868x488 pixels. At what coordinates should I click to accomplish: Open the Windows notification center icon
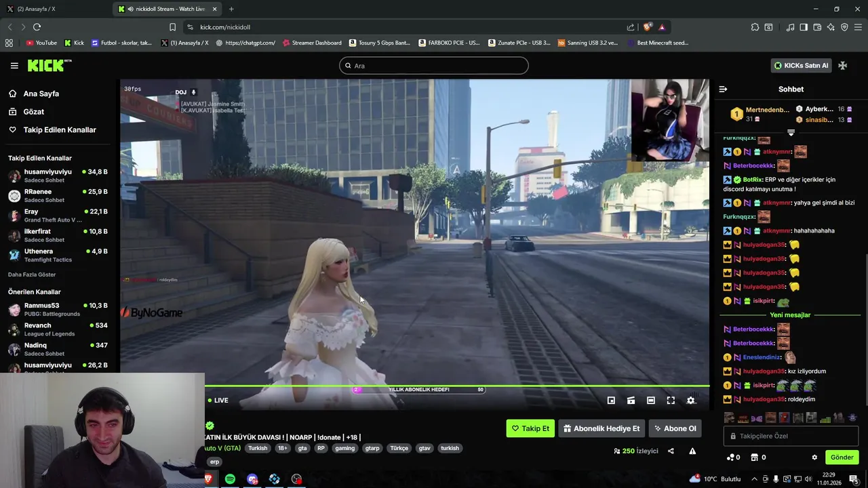(x=854, y=479)
